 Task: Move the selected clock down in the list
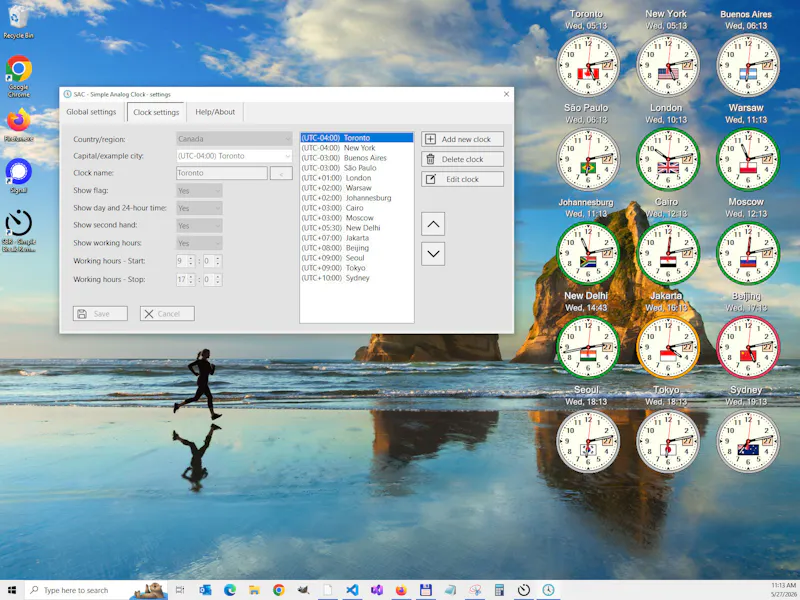433,254
